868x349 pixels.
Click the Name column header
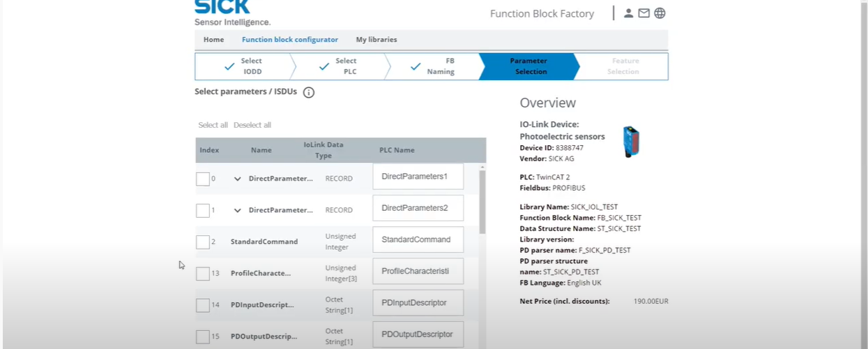click(x=261, y=150)
